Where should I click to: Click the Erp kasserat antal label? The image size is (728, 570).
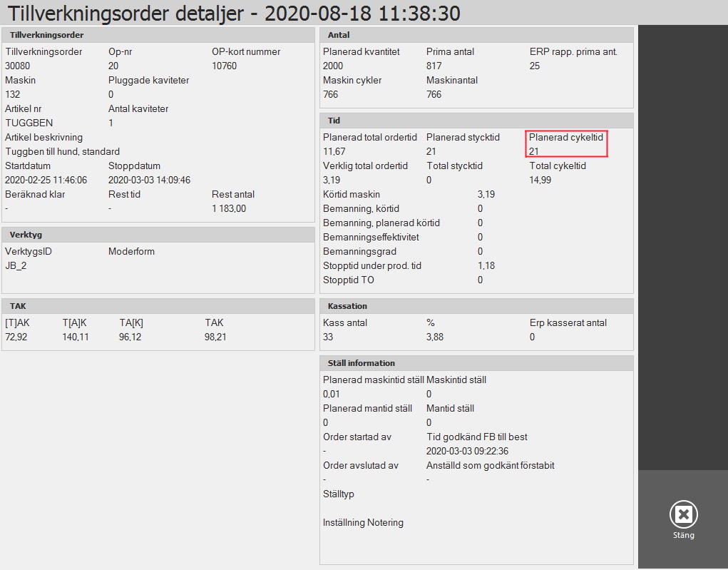click(x=568, y=322)
